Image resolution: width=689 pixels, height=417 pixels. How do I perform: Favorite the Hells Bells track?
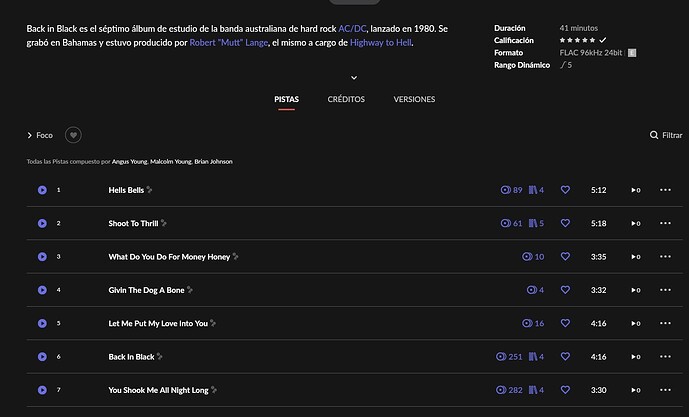click(x=566, y=190)
